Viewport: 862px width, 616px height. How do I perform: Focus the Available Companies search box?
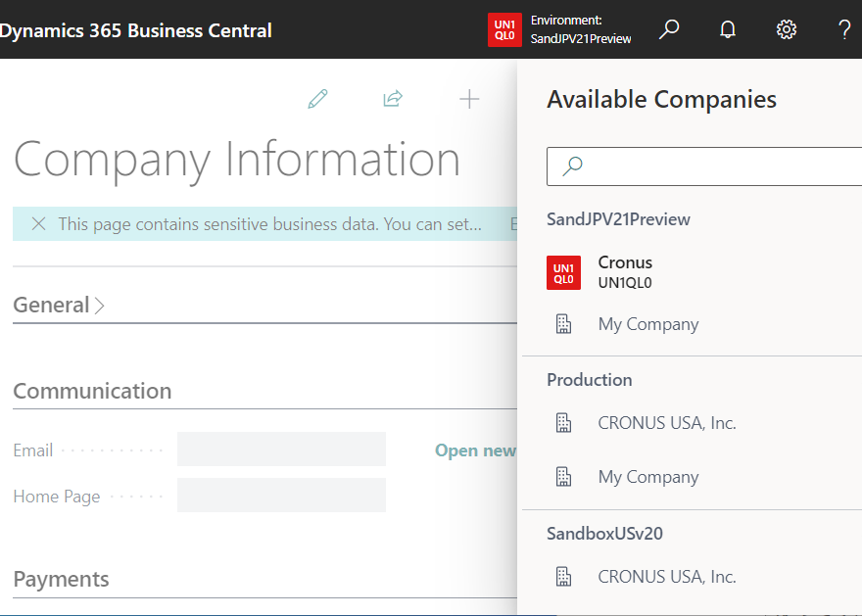[704, 166]
